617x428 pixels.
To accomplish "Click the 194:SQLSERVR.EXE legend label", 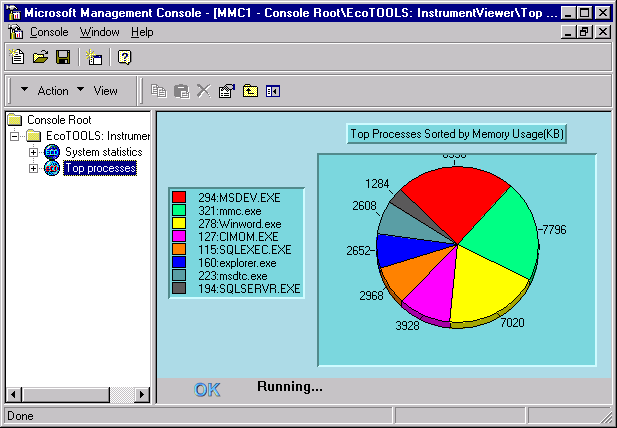I will 249,288.
